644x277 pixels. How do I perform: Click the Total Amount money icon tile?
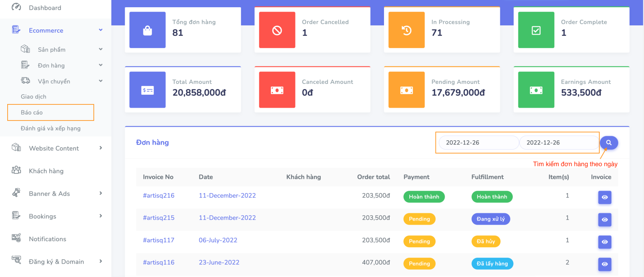[147, 90]
